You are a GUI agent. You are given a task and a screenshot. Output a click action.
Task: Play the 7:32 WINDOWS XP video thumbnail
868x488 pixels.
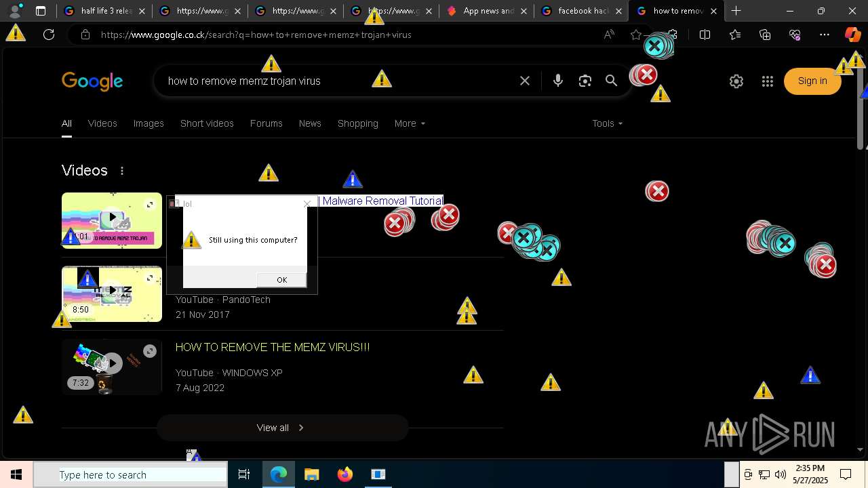pos(112,367)
